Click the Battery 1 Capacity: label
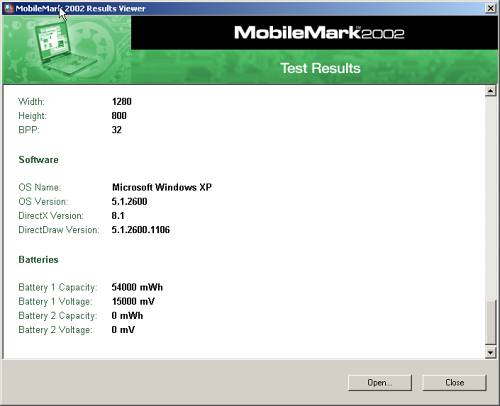Viewport: 500px width, 406px height. 58,287
